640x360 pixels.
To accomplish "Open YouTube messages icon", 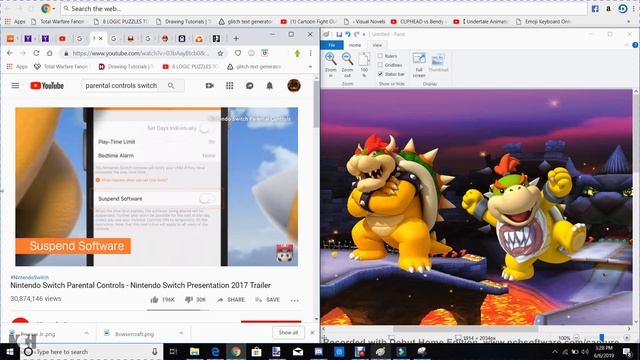I will 249,86.
